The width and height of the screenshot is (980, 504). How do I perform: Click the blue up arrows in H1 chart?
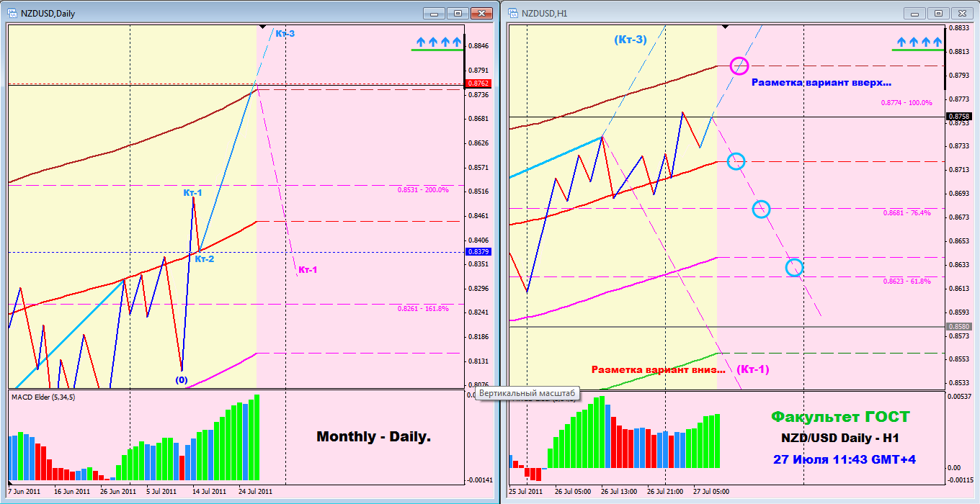[x=918, y=42]
